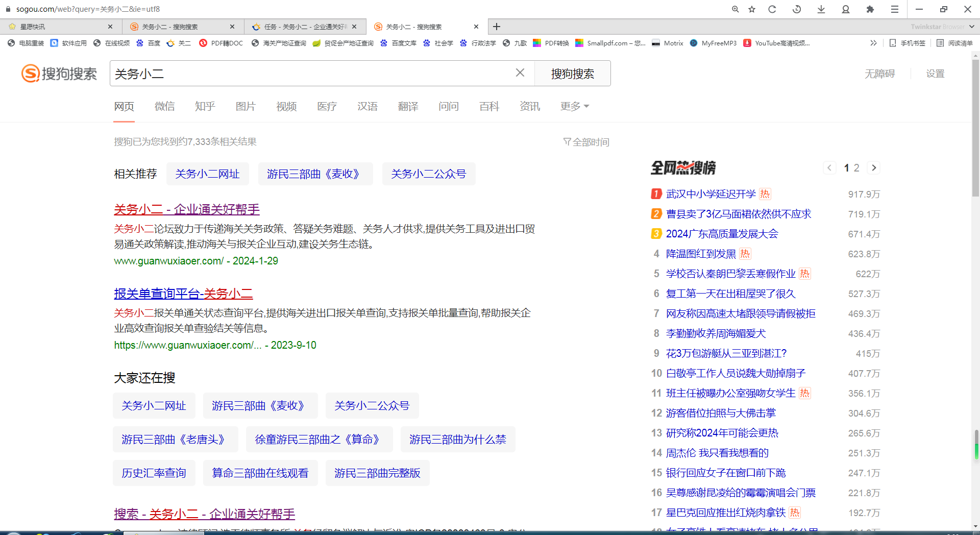Open hot topic 武汉中小学延迟开学
The image size is (980, 535).
tap(710, 194)
